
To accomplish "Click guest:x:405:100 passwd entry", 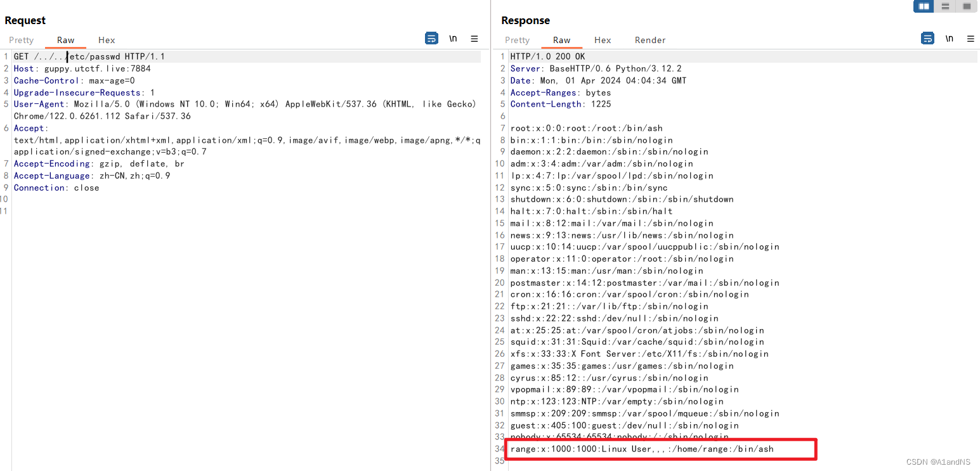I will pos(625,426).
